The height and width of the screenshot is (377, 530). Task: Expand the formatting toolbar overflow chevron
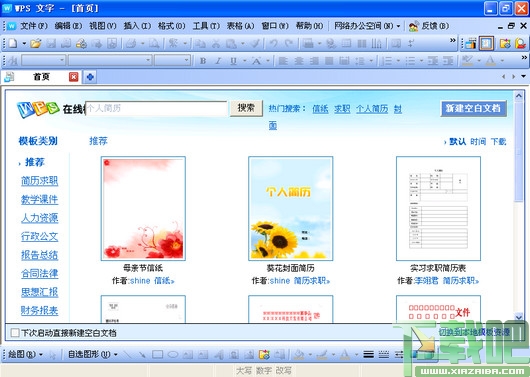[524, 58]
